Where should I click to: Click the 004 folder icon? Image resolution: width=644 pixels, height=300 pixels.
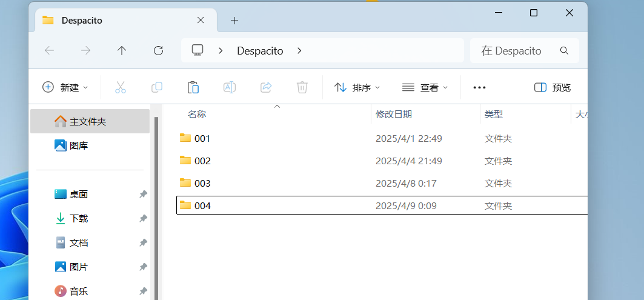tap(185, 205)
